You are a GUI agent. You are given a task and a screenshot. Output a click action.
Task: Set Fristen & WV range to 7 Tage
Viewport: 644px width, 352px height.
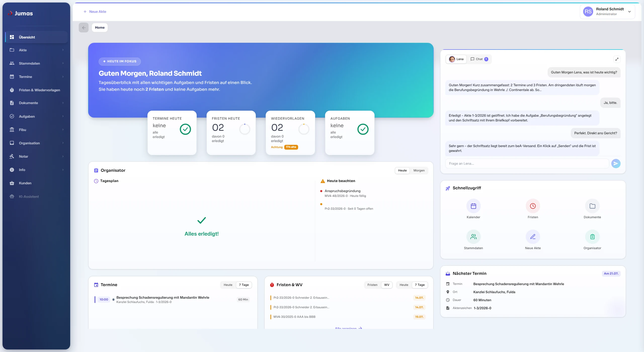420,285
